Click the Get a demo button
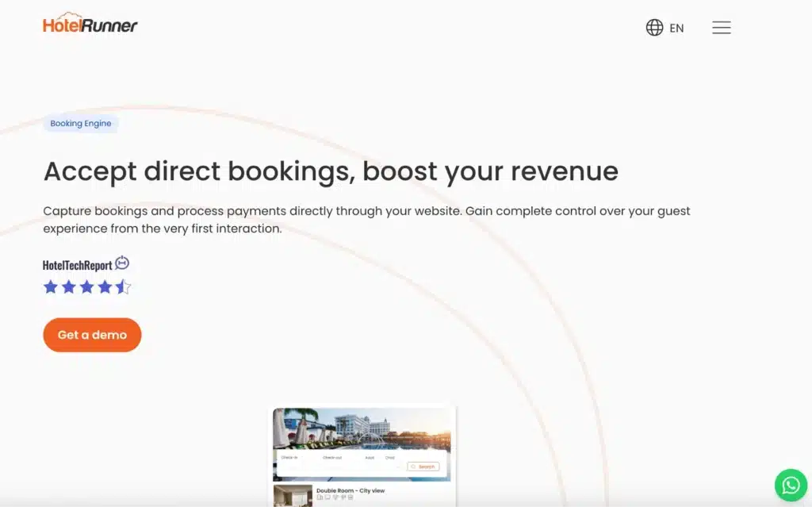The image size is (812, 507). (92, 334)
